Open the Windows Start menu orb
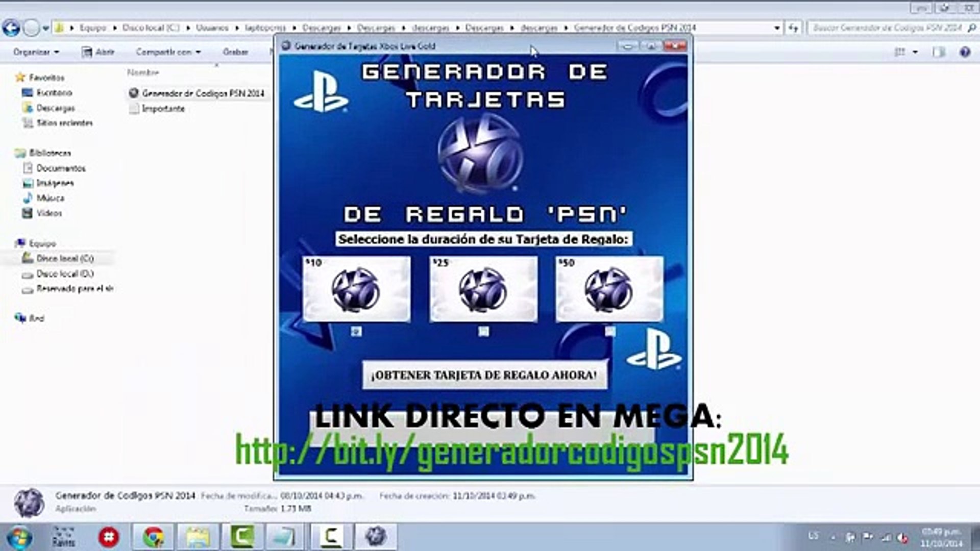 20,537
